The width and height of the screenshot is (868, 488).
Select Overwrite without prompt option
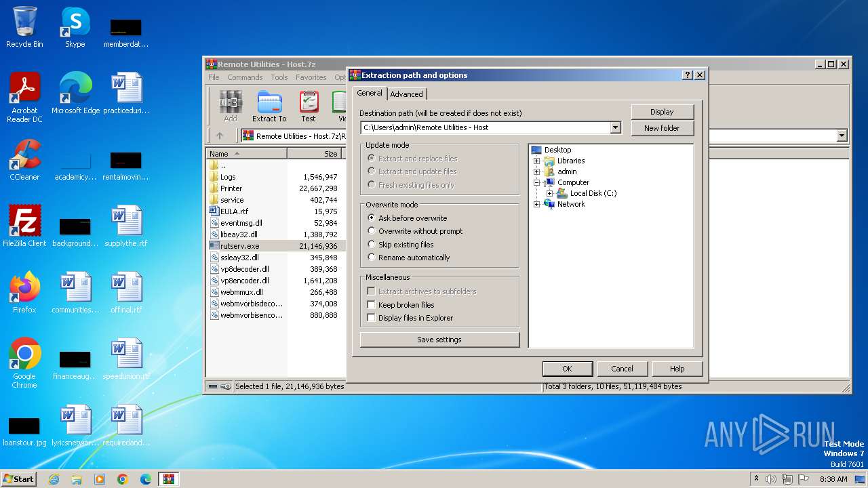point(371,231)
